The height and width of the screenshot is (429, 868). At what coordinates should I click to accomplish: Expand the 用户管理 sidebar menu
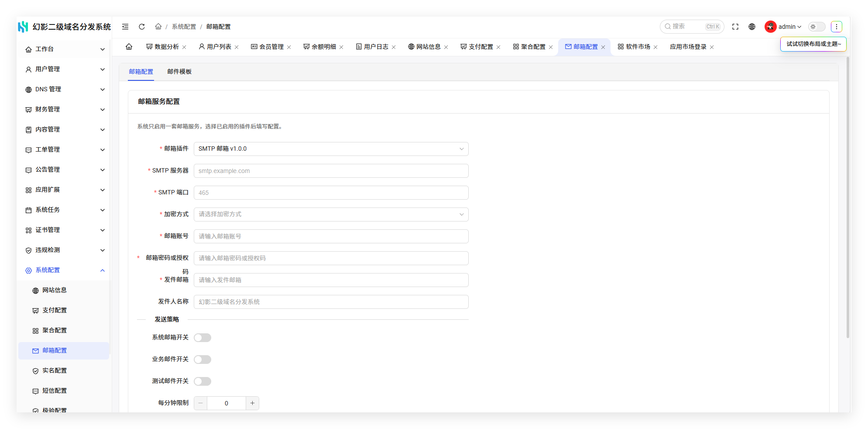[x=65, y=69]
